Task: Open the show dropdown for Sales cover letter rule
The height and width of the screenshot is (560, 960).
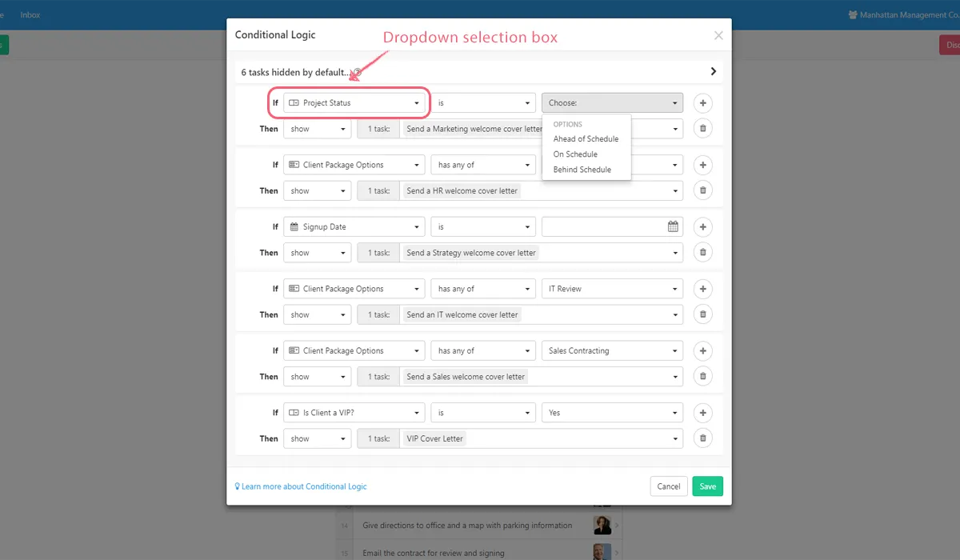Action: pos(317,376)
